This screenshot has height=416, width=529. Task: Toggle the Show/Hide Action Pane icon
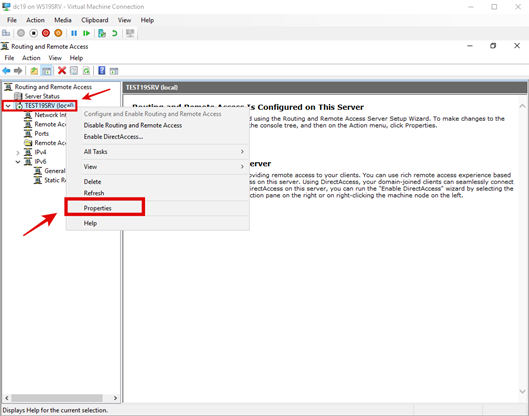114,71
